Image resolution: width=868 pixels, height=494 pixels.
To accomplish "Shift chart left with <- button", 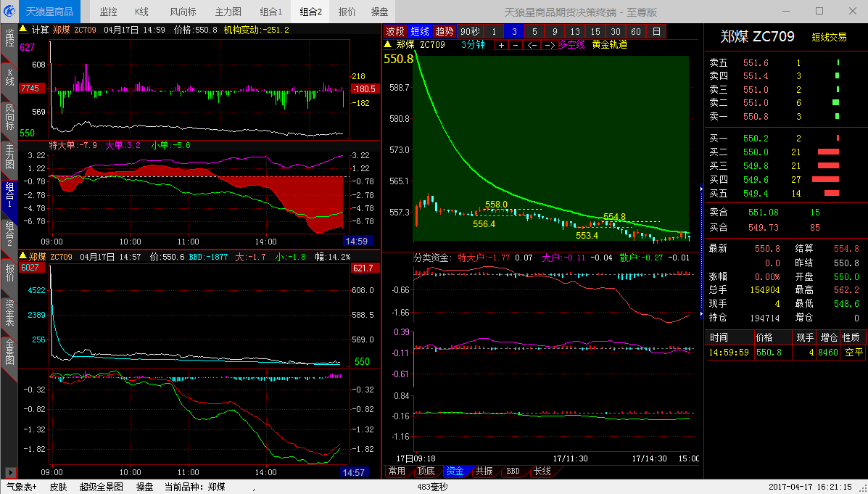I will point(532,46).
